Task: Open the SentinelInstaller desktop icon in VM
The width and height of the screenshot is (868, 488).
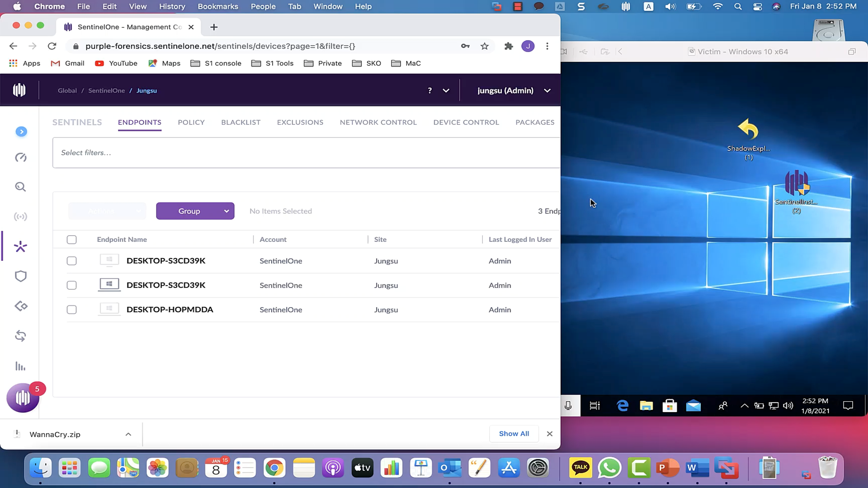Action: tap(796, 184)
